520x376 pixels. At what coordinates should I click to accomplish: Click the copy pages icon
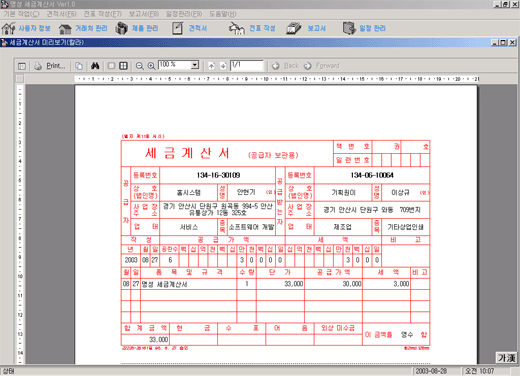(x=79, y=66)
